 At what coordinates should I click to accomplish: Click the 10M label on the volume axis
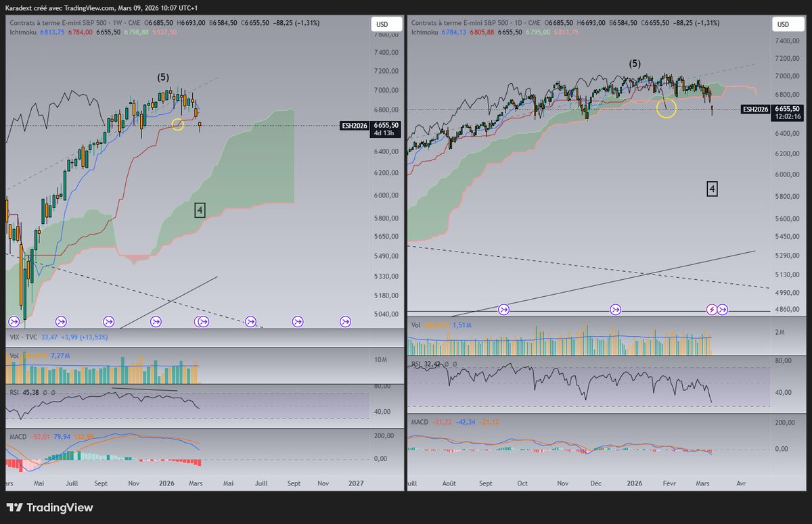(x=382, y=359)
